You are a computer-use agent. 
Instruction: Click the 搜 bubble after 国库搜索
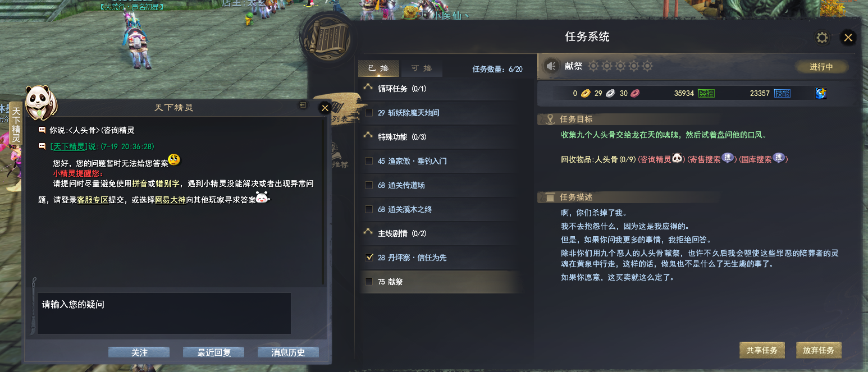pyautogui.click(x=779, y=159)
